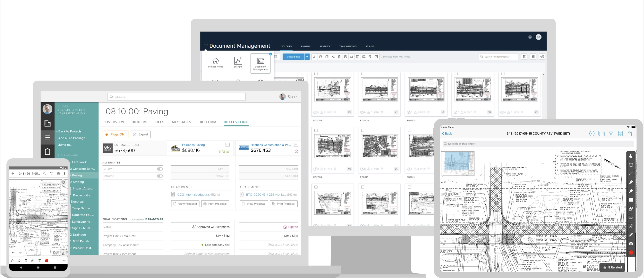
Task: Pick red color swatch on phone toolbar
Action: pos(47,261)
